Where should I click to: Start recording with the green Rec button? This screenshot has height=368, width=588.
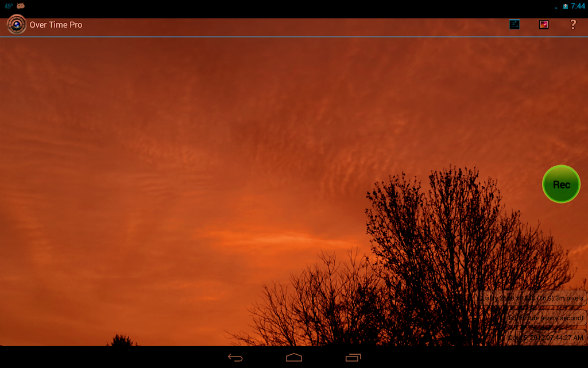[x=561, y=184]
